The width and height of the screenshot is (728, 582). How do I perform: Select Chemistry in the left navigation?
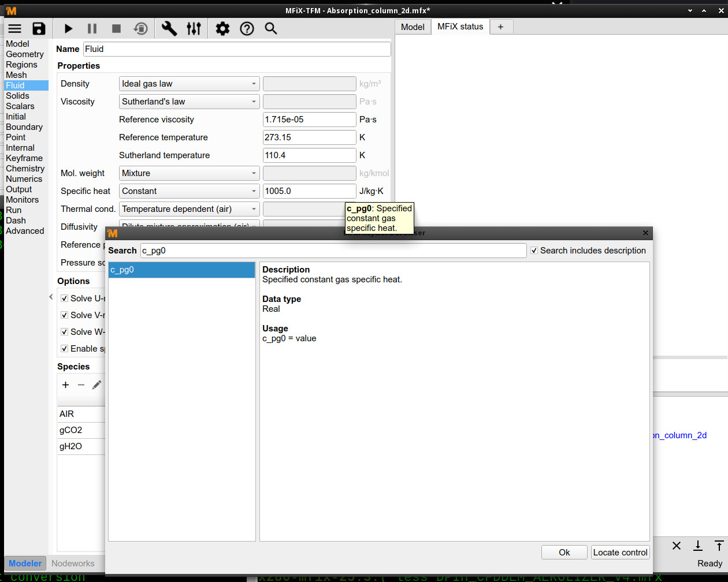tap(25, 169)
